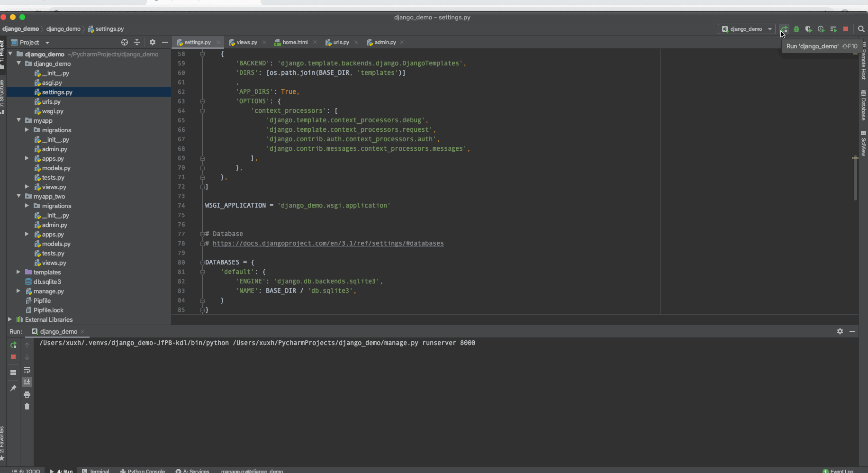Open the 8: Services tool window
868x473 pixels.
point(192,471)
